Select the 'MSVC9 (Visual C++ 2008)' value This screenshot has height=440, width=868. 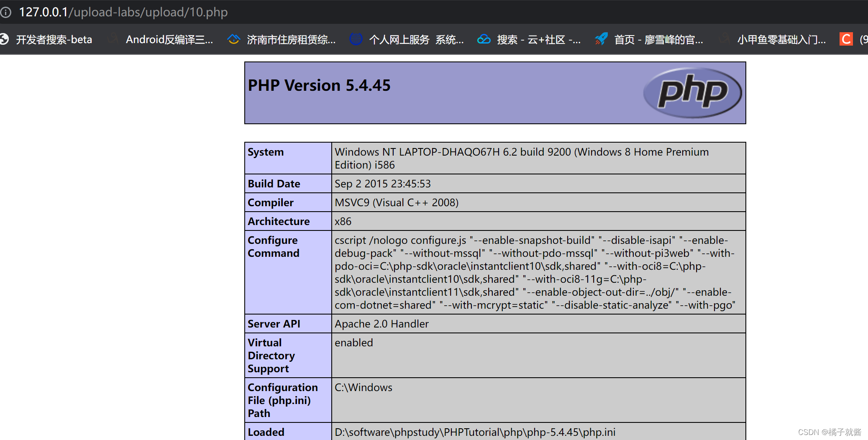397,203
